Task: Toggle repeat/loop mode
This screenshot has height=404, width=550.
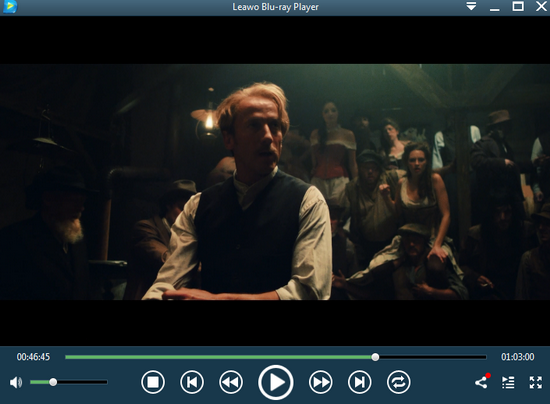Action: point(398,382)
